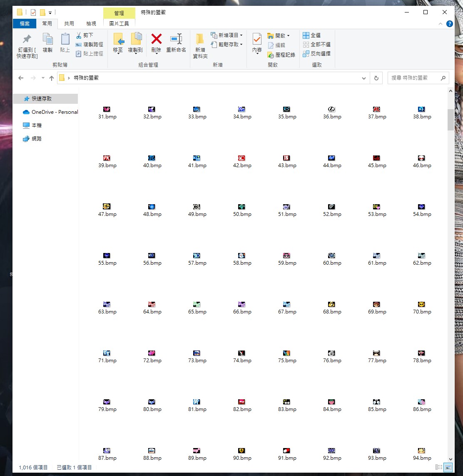Click Select All in ribbon
This screenshot has width=463, height=476.
coord(312,35)
